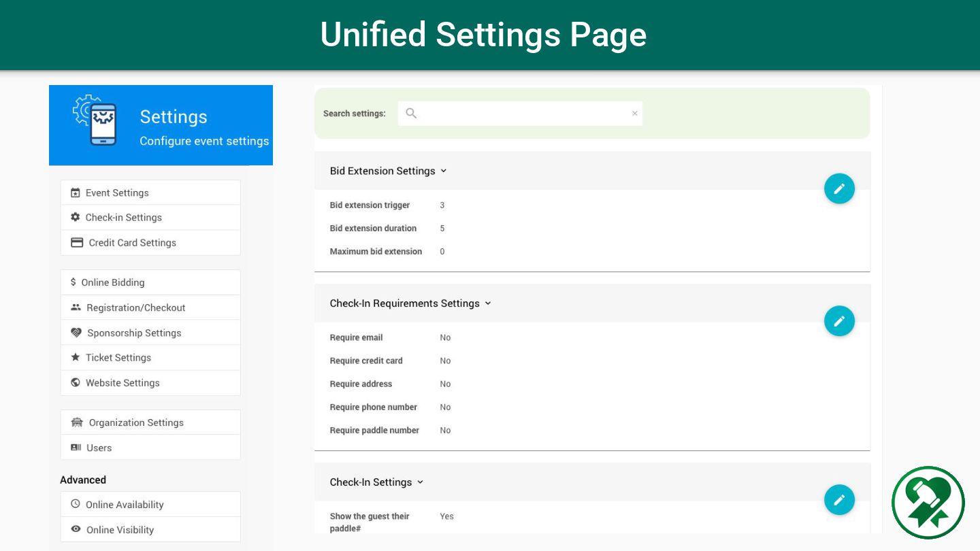Viewport: 980px width, 551px height.
Task: Toggle the Check-In Settings section chevron
Action: click(420, 482)
